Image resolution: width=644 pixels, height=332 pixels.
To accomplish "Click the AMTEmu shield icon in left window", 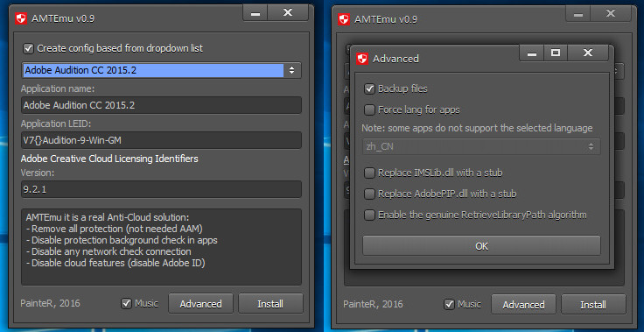I will tap(20, 19).
